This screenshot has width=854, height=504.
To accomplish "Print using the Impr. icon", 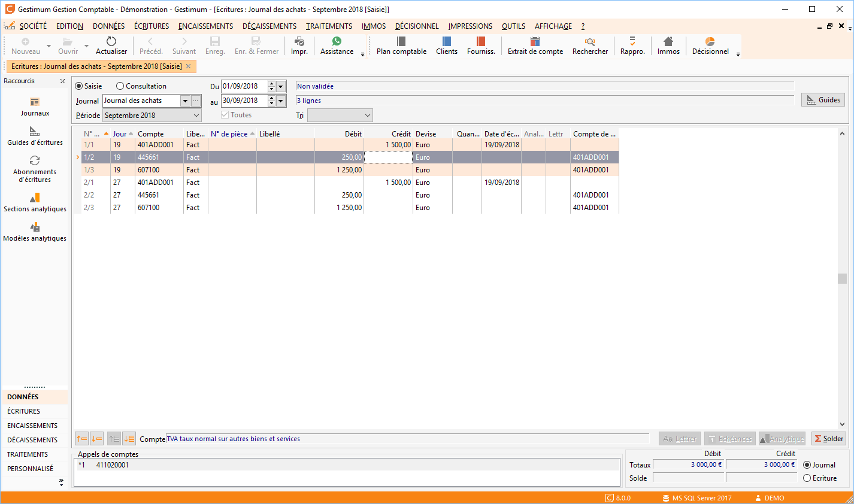I will pos(299,41).
